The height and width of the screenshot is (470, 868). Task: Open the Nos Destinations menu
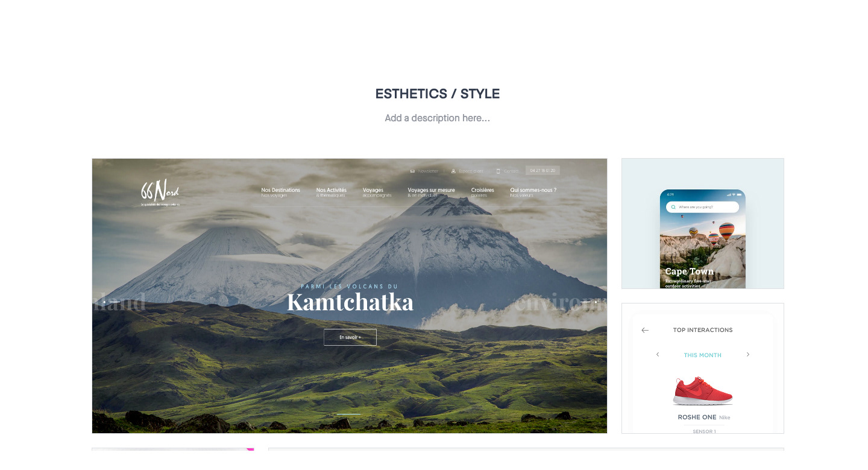point(280,192)
